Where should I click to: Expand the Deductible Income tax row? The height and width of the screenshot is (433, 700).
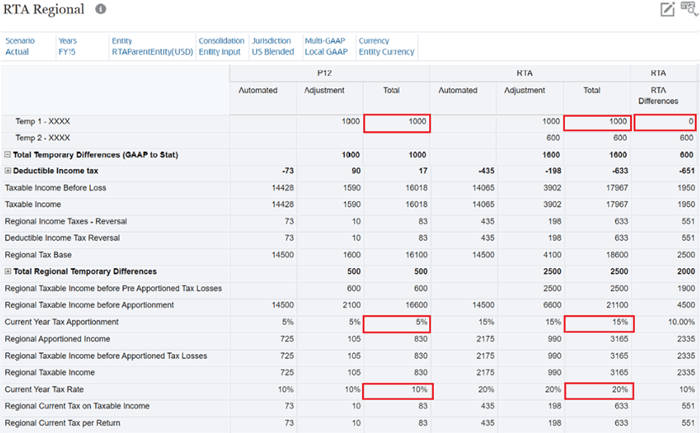pos(8,171)
